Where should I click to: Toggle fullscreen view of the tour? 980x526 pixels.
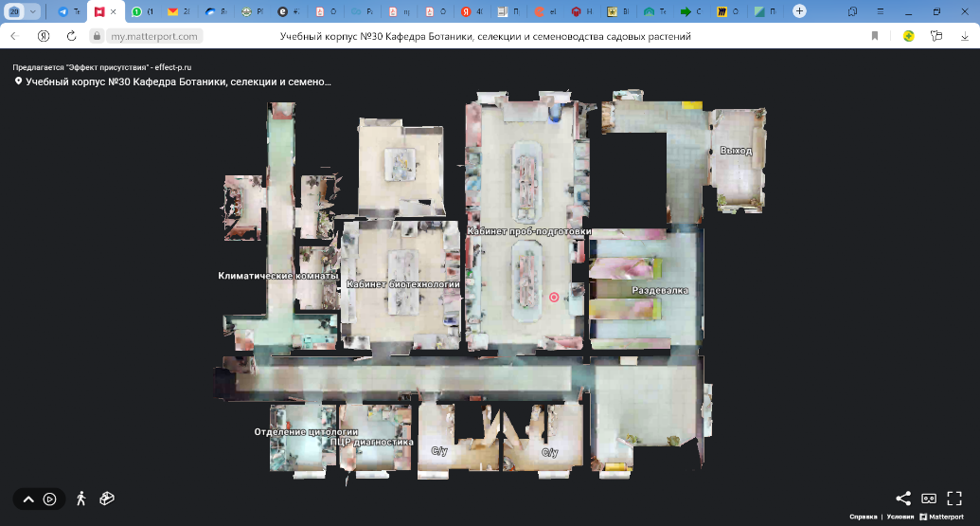[x=954, y=499]
